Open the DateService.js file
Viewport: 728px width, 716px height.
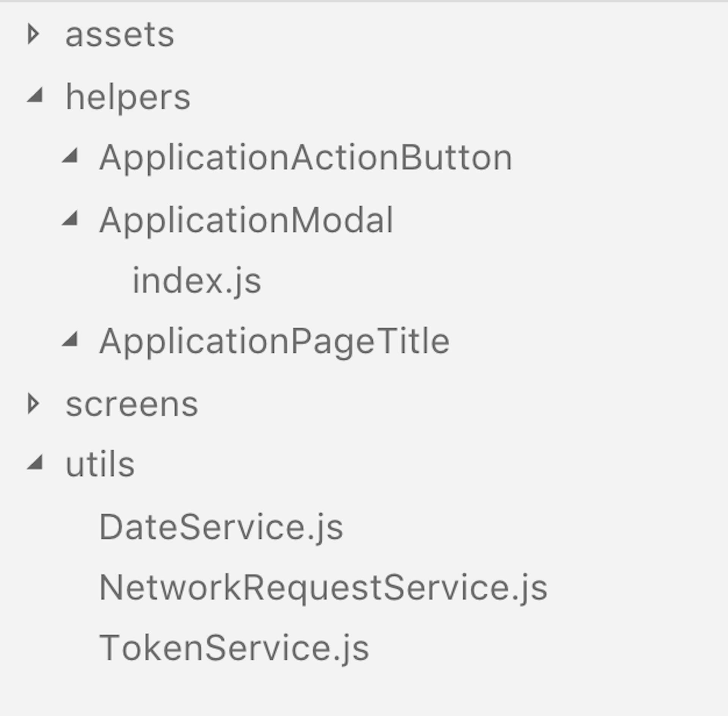click(221, 527)
